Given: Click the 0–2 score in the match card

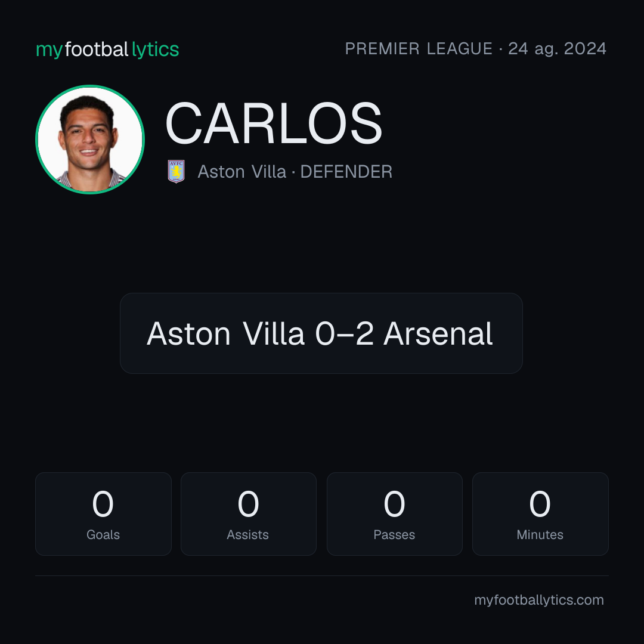Looking at the screenshot, I should [344, 334].
